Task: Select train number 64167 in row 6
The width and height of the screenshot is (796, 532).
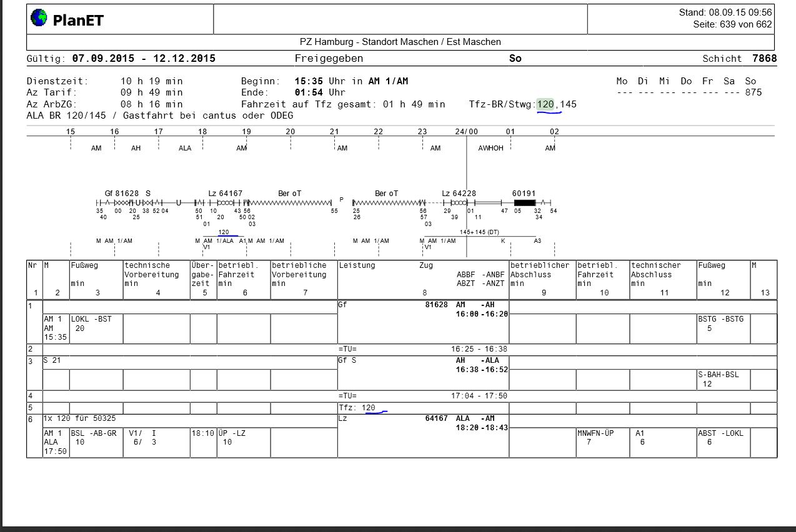Action: 436,418
